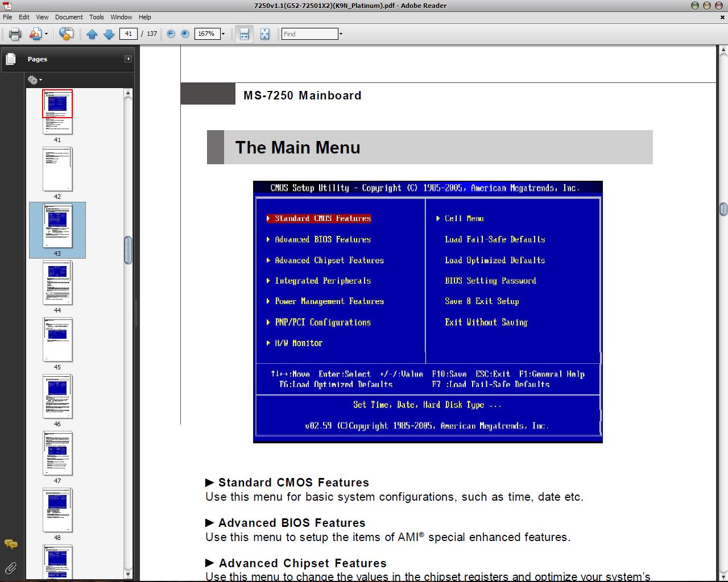This screenshot has height=582, width=728.
Task: Open the Document menu
Action: click(69, 17)
